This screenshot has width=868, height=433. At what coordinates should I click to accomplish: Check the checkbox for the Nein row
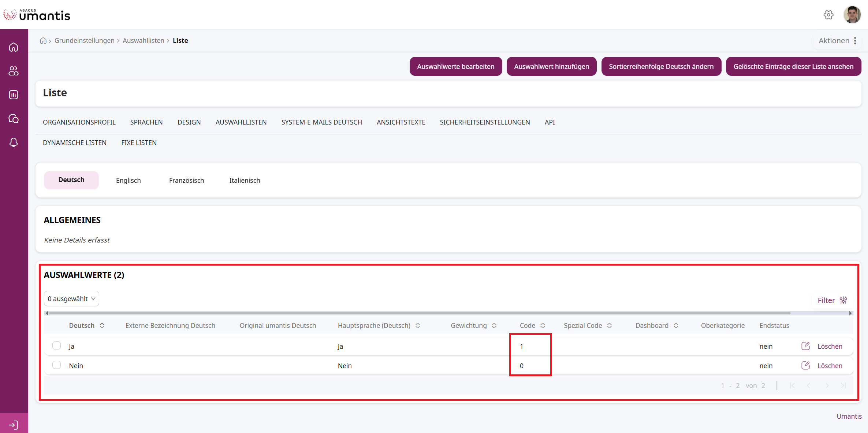point(56,365)
